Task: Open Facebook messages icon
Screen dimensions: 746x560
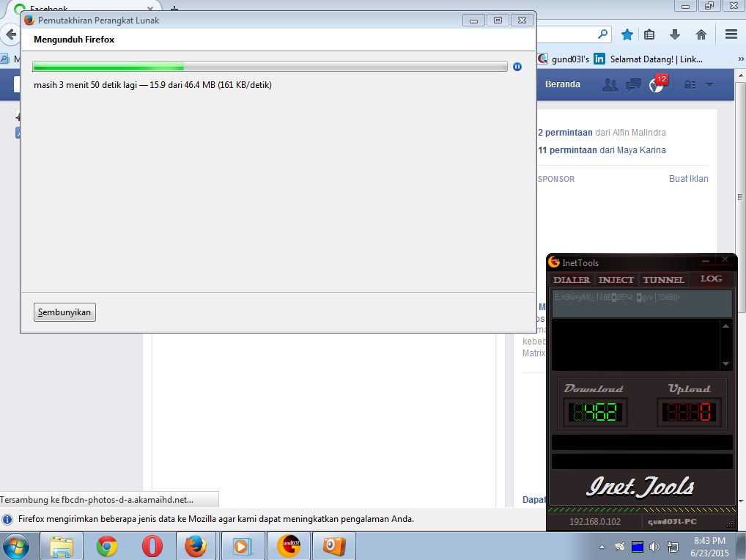Action: pos(633,85)
